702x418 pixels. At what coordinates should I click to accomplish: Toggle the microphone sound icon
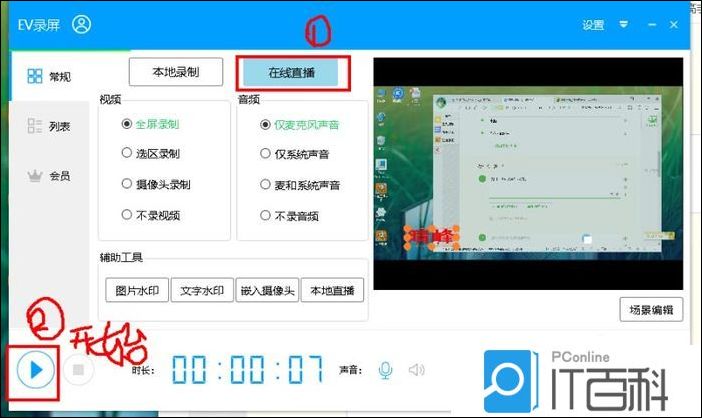[385, 370]
